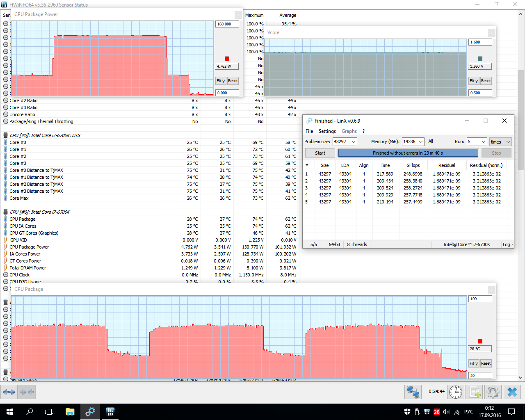525x420 pixels.
Task: Click the 100 maximum field in CPU Package graph
Action: click(x=480, y=299)
